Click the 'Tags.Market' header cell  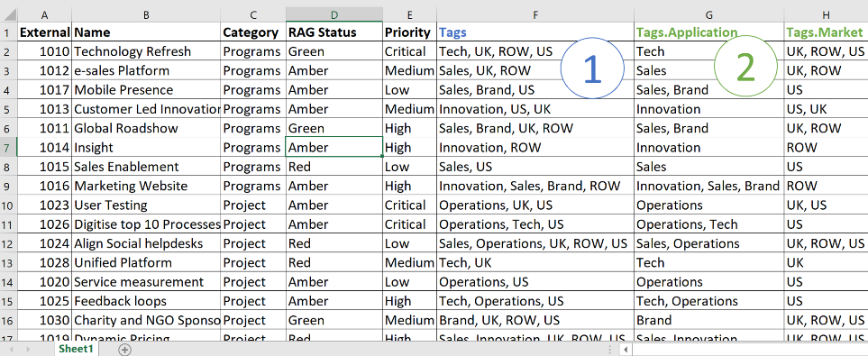(826, 32)
